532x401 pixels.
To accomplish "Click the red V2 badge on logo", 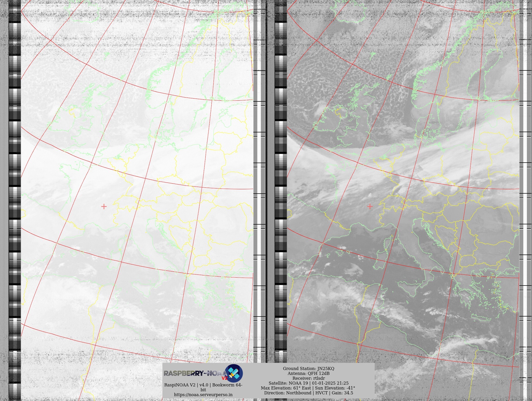I will pos(224,378).
